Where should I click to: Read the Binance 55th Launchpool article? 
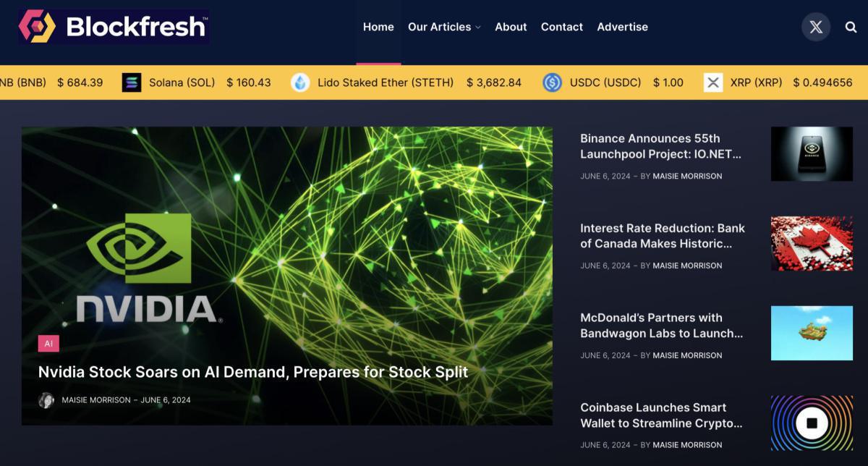click(660, 146)
